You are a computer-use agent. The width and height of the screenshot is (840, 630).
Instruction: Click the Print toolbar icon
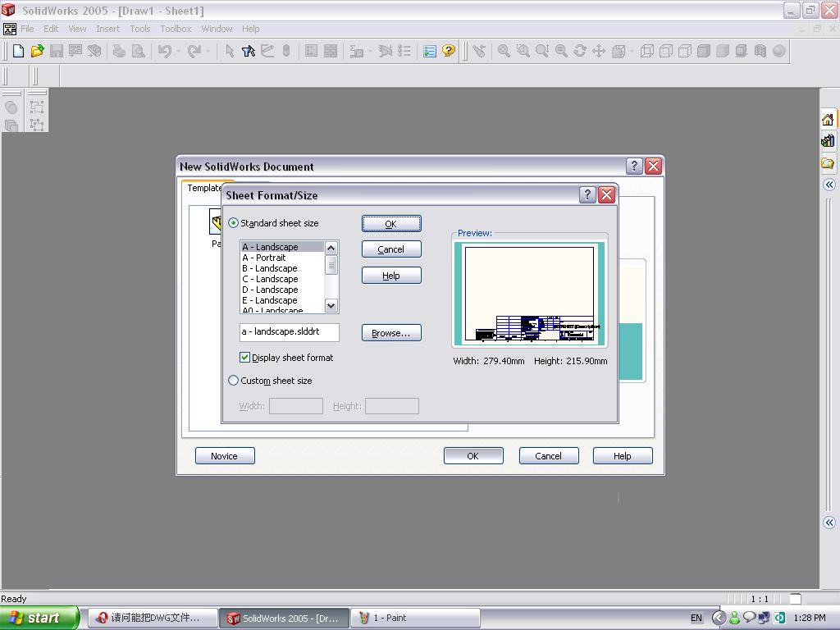[119, 51]
